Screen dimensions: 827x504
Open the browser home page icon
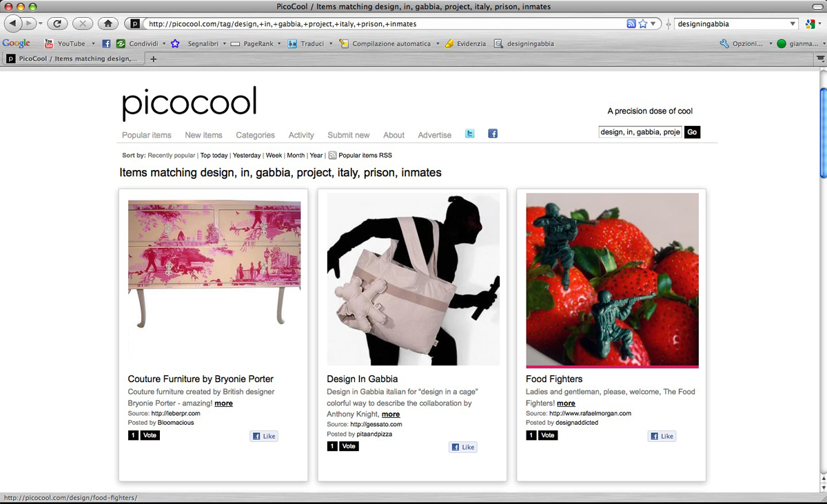(x=107, y=23)
